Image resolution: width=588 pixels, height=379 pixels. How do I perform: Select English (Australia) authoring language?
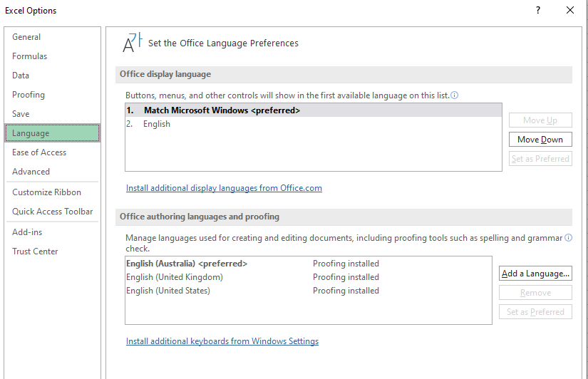pos(308,264)
